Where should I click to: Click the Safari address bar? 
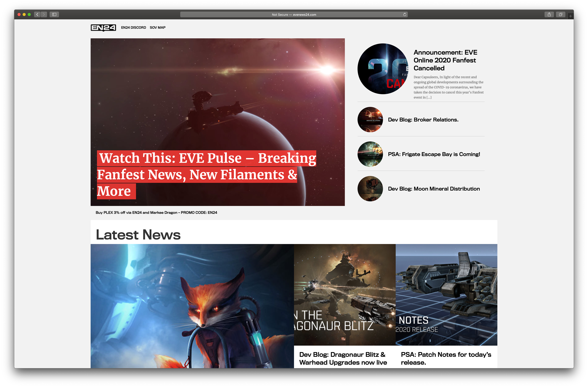tap(294, 15)
